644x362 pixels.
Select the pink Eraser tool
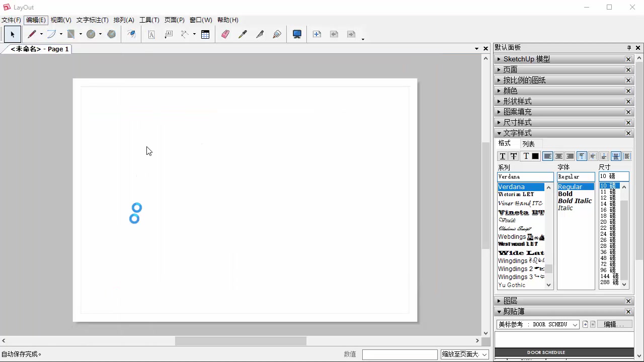(225, 34)
